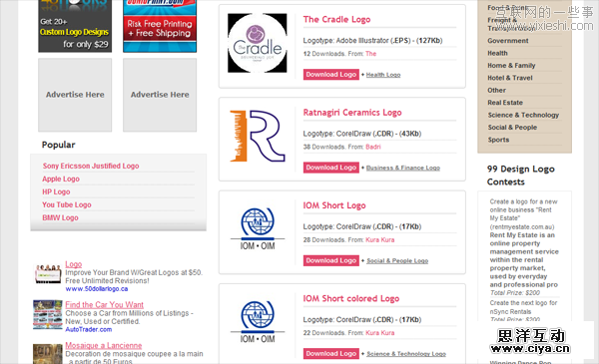Open the 'Logo' text ad headline
Viewport: 599px width, 364px height.
[x=73, y=264]
